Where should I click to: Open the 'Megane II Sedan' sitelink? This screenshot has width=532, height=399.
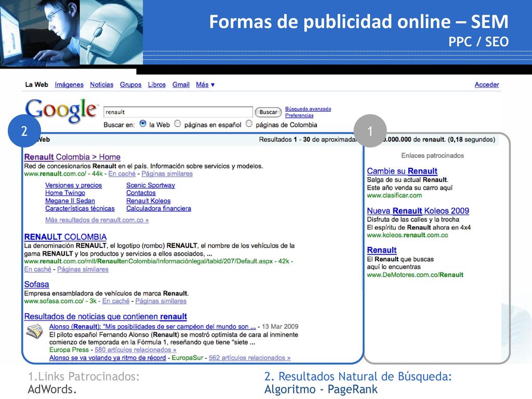click(x=70, y=201)
